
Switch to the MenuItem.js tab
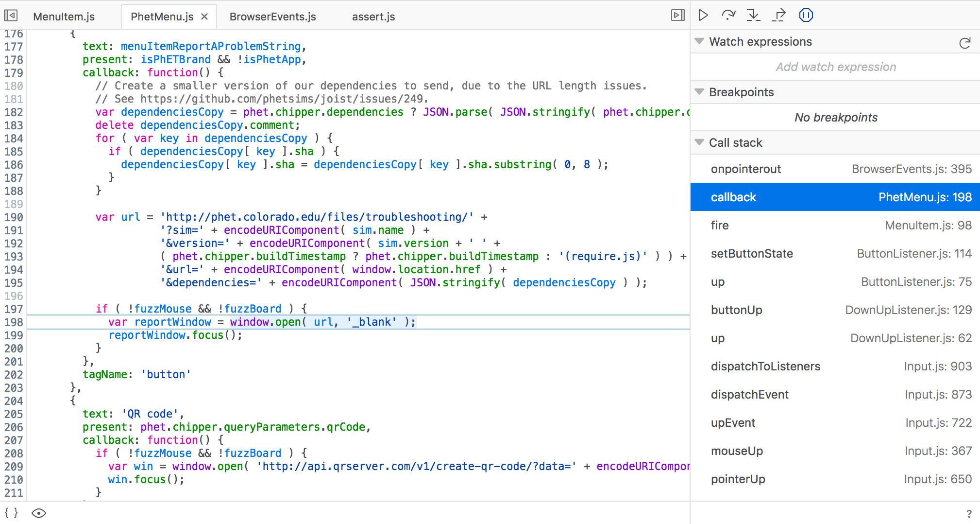point(64,17)
